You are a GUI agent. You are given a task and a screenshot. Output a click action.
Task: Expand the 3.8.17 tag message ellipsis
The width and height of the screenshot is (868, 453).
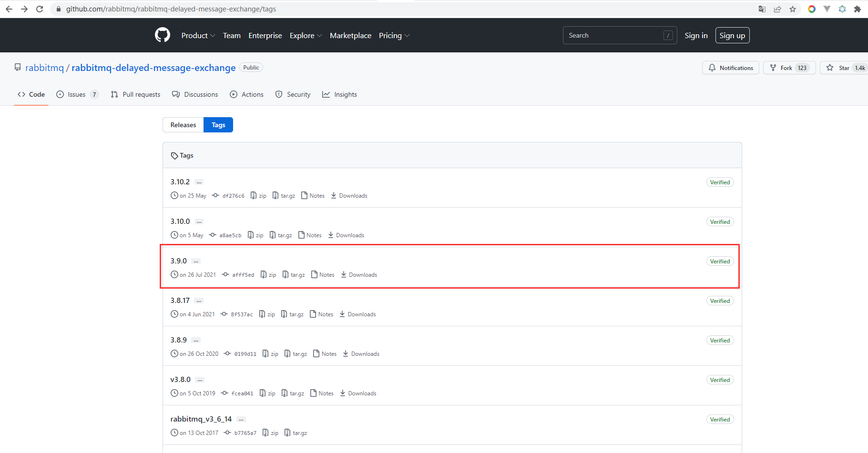[199, 301]
